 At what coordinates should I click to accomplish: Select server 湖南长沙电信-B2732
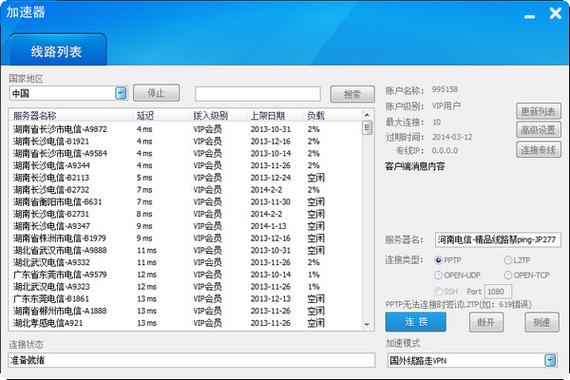185,190
